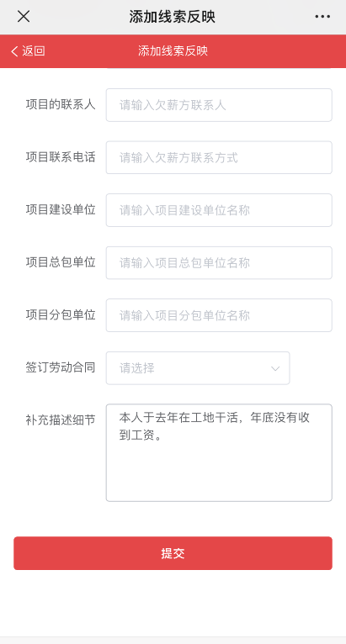Open the 签订劳动合同 dropdown

point(198,368)
